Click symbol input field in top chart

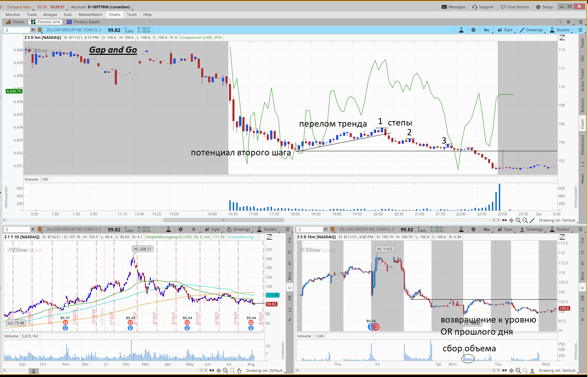click(x=17, y=30)
